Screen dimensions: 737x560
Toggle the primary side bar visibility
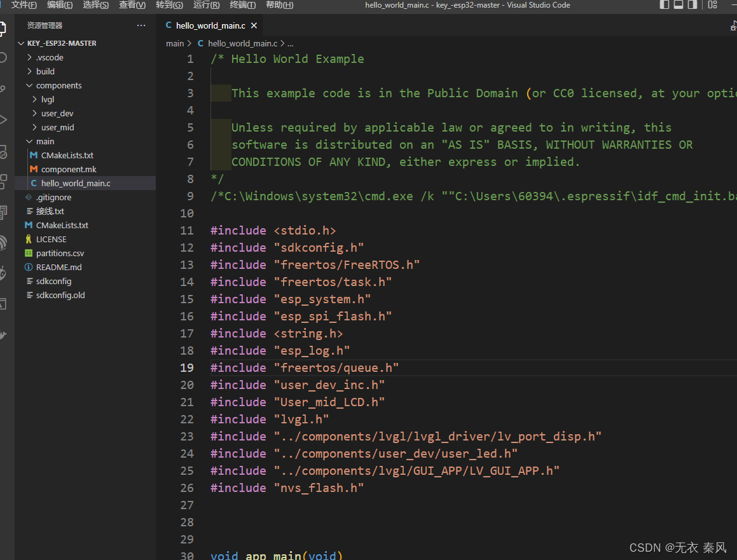coord(665,4)
